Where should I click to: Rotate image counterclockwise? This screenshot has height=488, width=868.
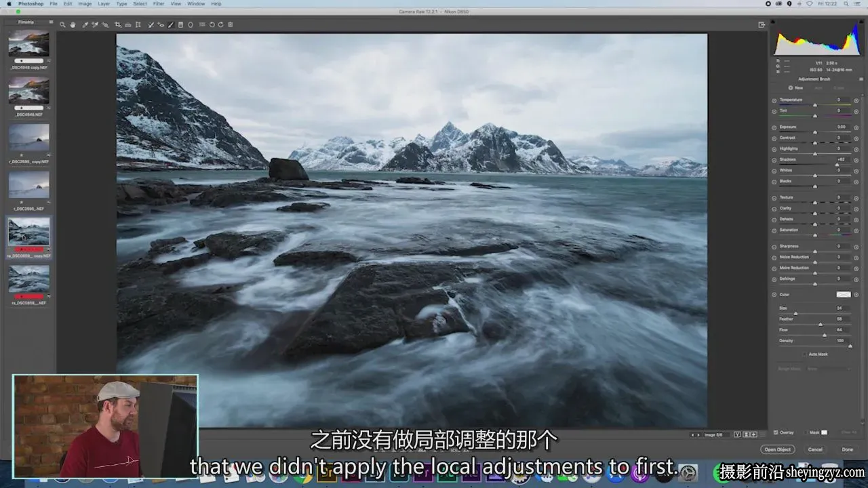click(x=212, y=24)
